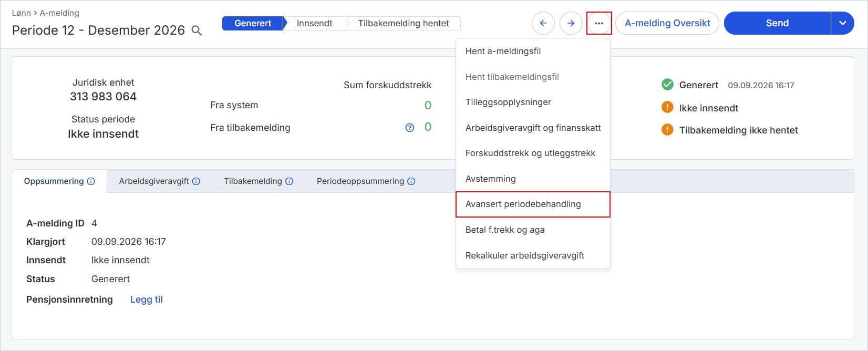868x351 pixels.
Task: Select Hent tilbakemeldingsfil menu entry
Action: pos(533,77)
